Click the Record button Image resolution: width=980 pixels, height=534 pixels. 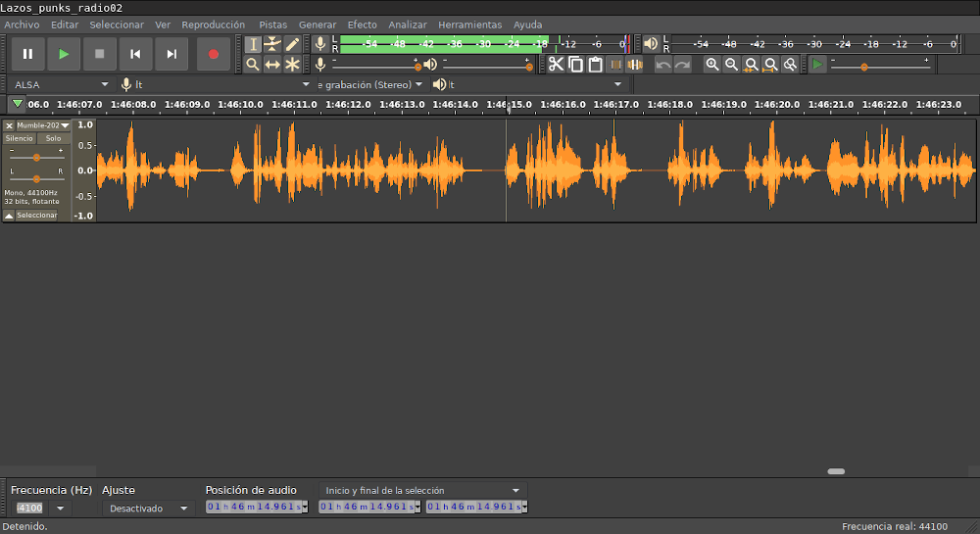click(214, 54)
